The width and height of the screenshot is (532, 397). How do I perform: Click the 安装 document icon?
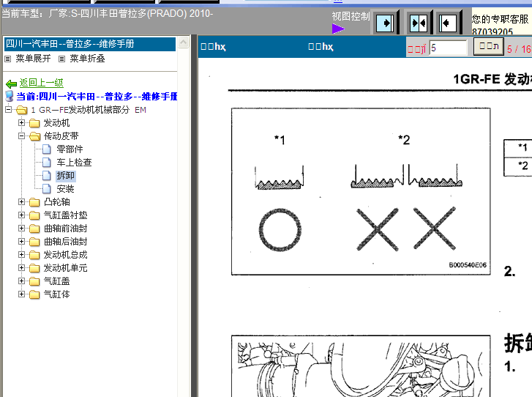coord(47,189)
